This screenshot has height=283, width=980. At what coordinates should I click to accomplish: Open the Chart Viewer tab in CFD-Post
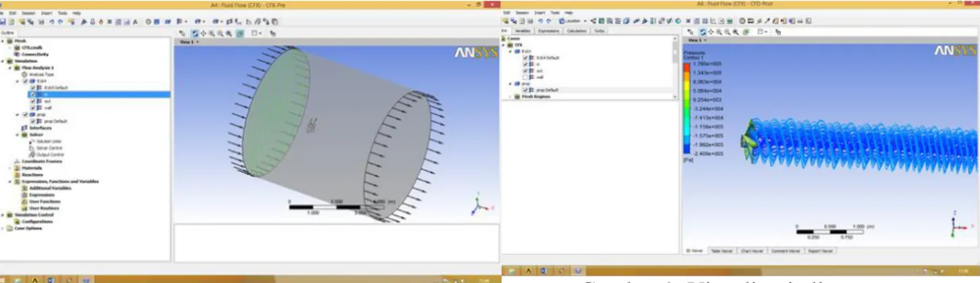(x=751, y=251)
